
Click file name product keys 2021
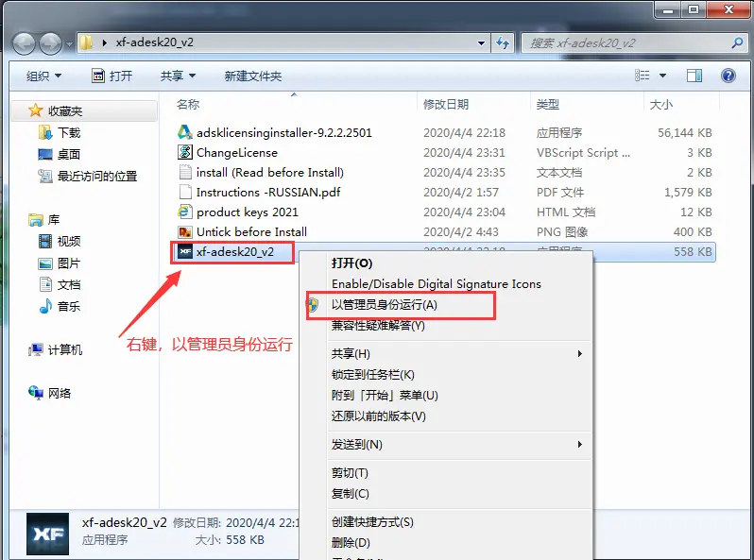[248, 212]
